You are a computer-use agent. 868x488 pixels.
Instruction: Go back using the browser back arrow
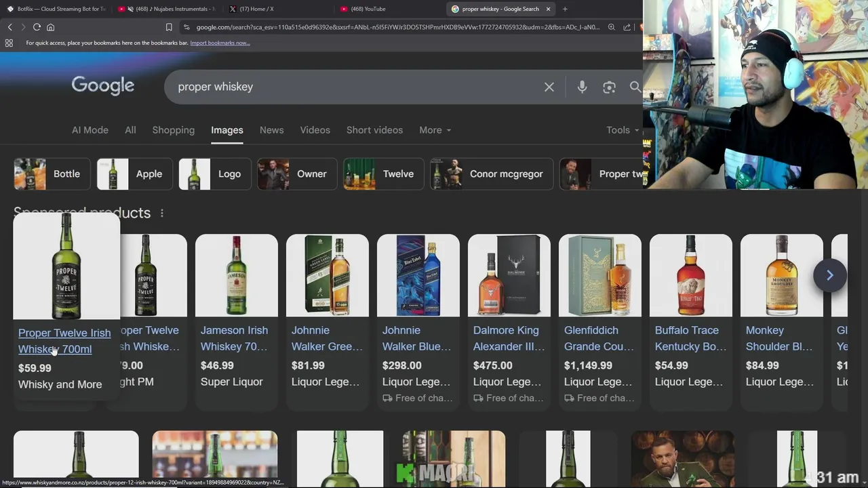click(9, 27)
